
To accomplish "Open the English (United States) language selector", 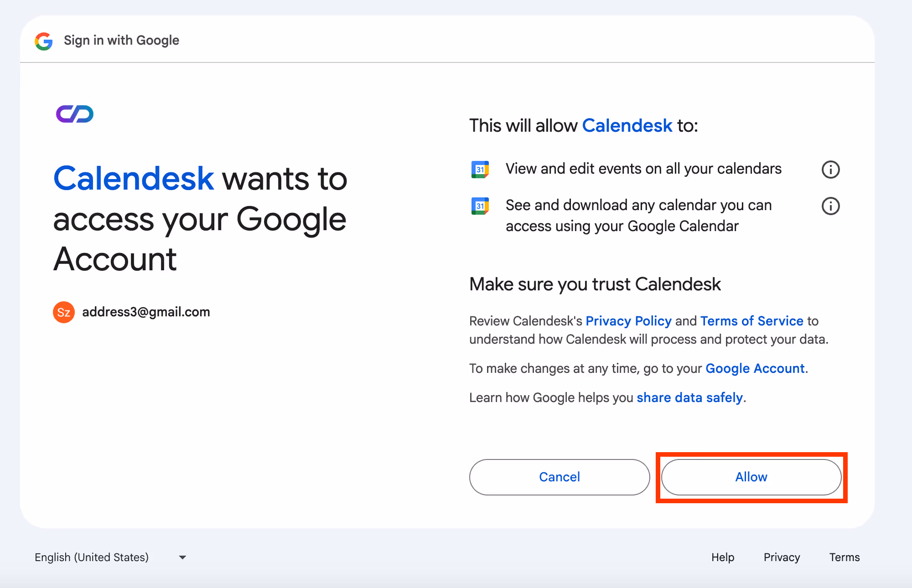I will pyautogui.click(x=92, y=557).
